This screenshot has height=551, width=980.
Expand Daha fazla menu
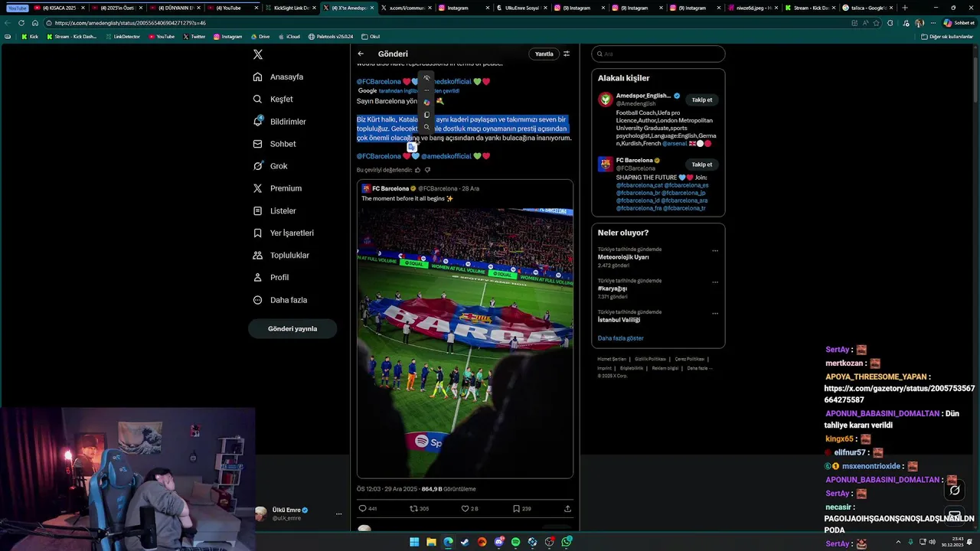pyautogui.click(x=280, y=300)
